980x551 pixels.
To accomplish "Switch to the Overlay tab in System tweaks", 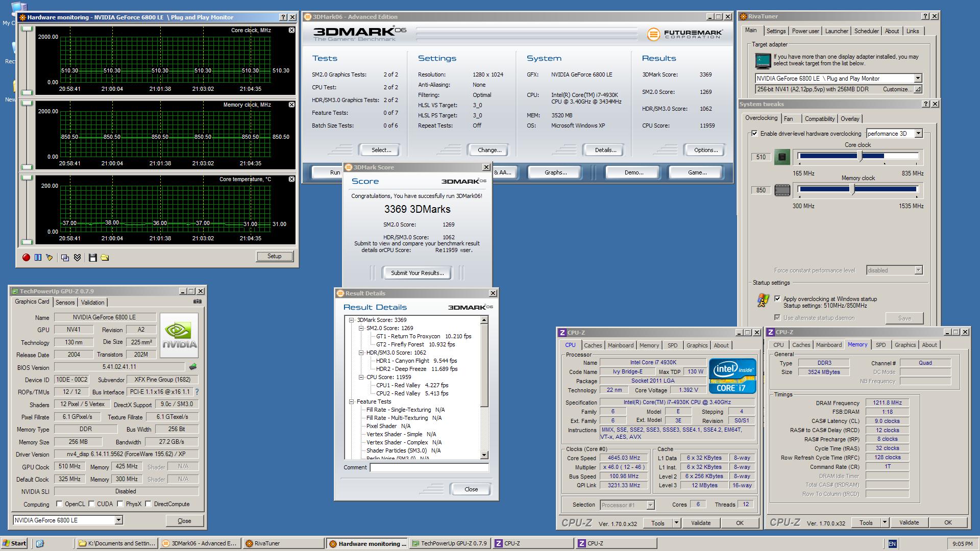I will (x=850, y=119).
